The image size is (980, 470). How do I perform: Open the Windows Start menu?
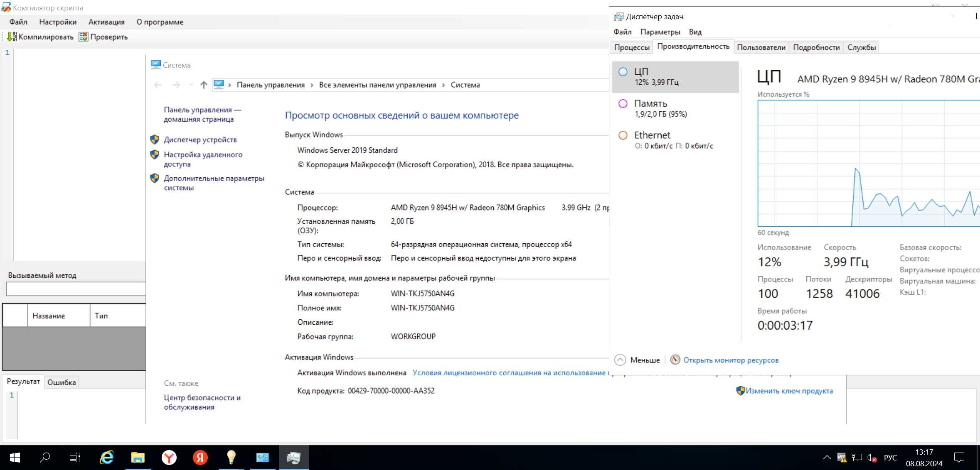15,458
